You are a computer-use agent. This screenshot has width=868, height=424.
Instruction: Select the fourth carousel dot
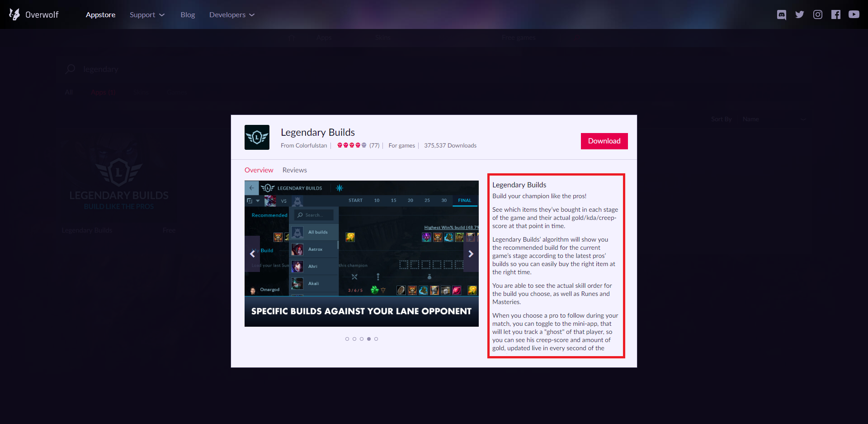coord(369,339)
